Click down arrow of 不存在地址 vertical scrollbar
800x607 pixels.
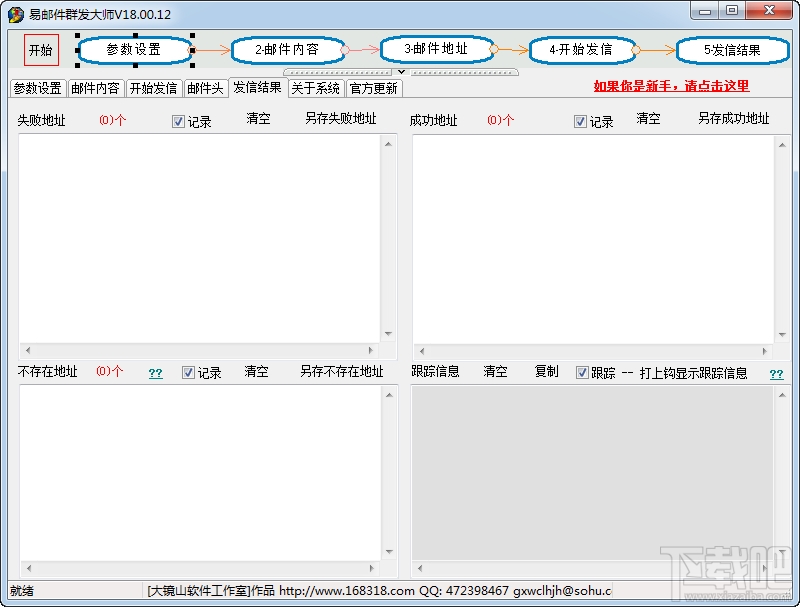389,551
